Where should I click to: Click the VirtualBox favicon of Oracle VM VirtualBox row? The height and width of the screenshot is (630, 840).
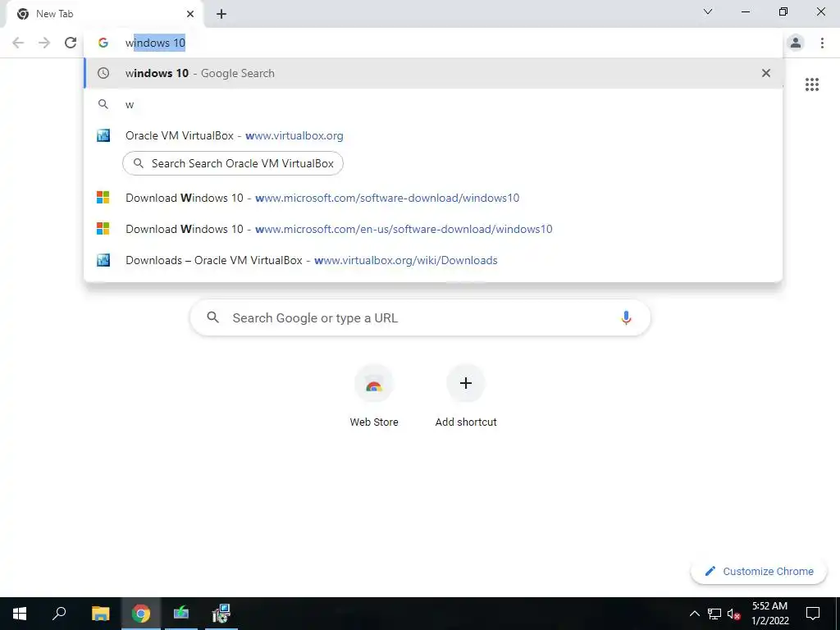pyautogui.click(x=103, y=135)
